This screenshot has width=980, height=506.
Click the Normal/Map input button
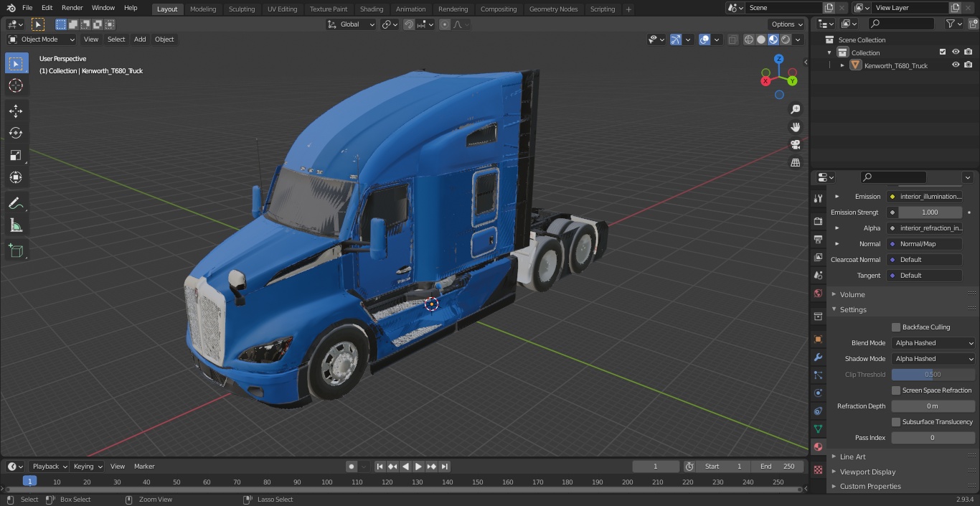[925, 244]
